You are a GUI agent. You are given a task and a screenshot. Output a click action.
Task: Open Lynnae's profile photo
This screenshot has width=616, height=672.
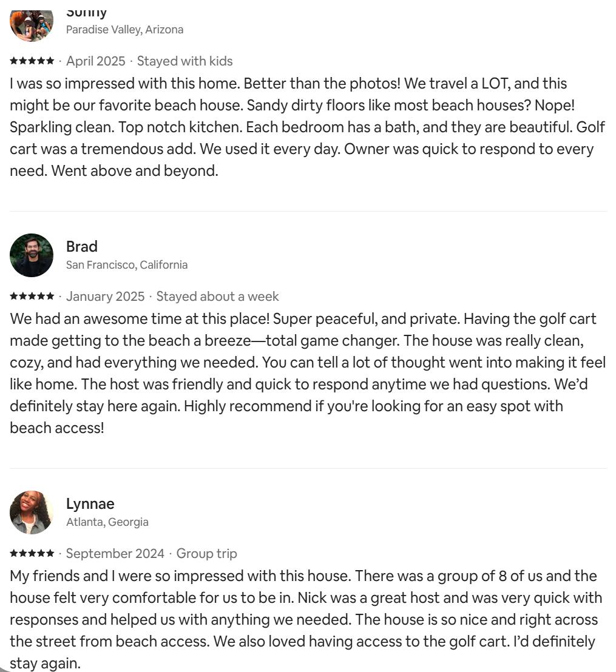tap(32, 512)
